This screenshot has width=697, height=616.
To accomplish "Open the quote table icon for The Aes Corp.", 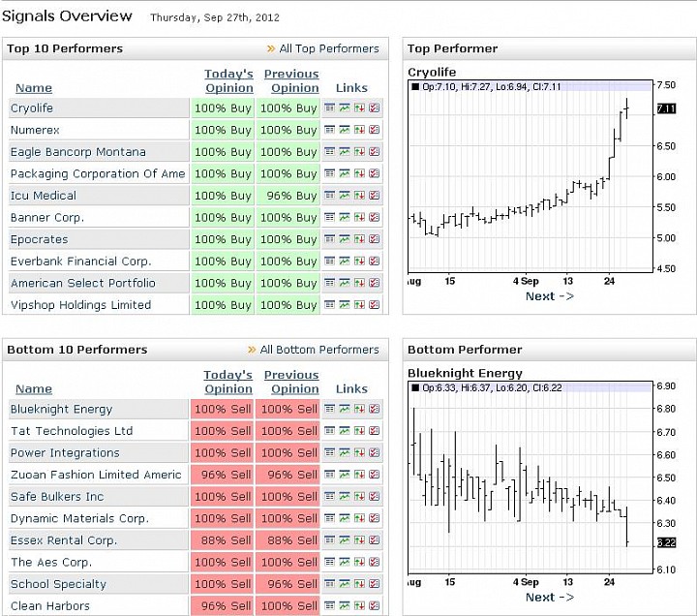I will tap(329, 562).
